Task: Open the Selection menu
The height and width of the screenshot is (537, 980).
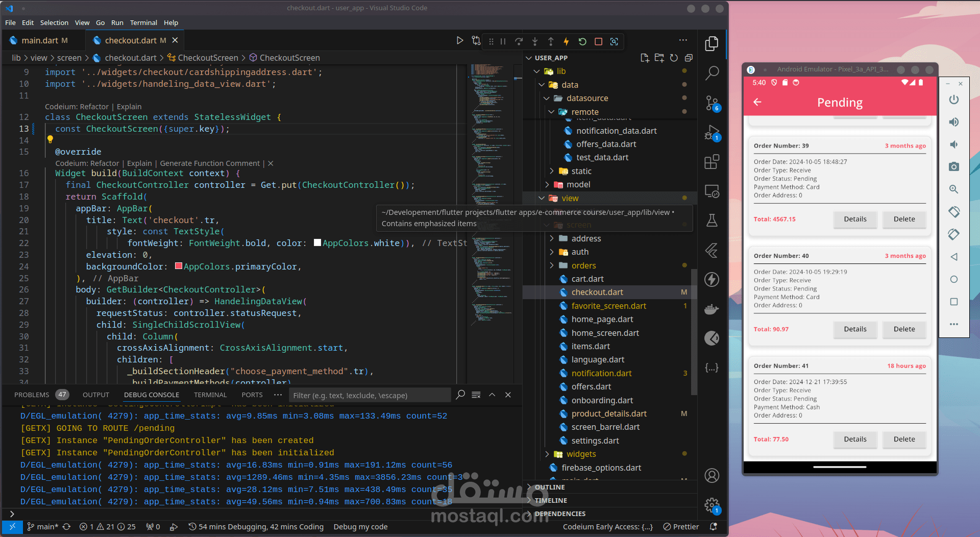Action: (x=54, y=22)
